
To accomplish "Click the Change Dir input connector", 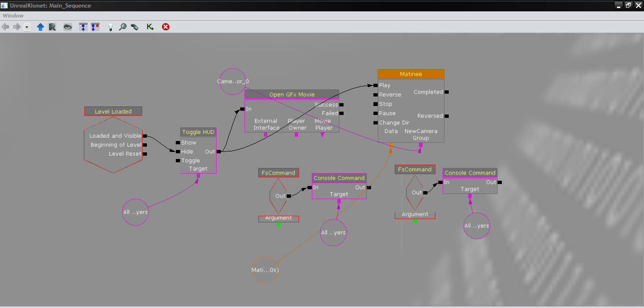I will 375,123.
